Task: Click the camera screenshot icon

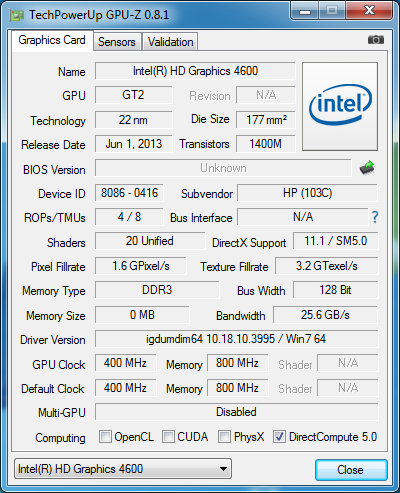Action: 376,40
